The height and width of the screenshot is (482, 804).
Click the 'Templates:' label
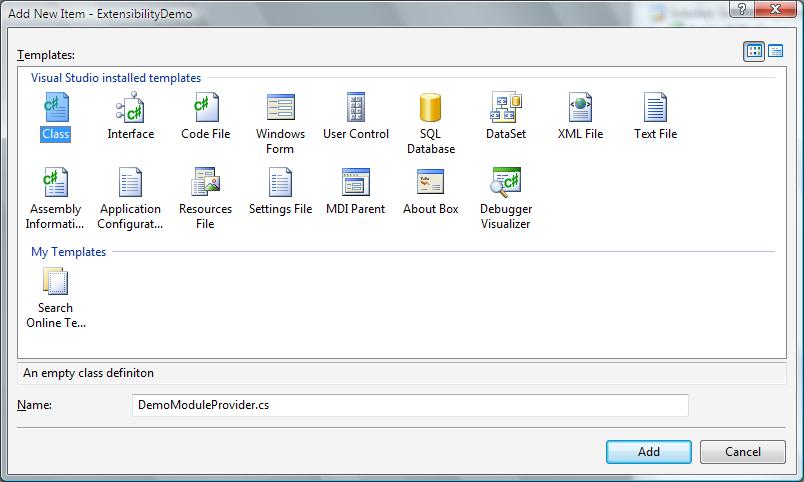coord(46,55)
